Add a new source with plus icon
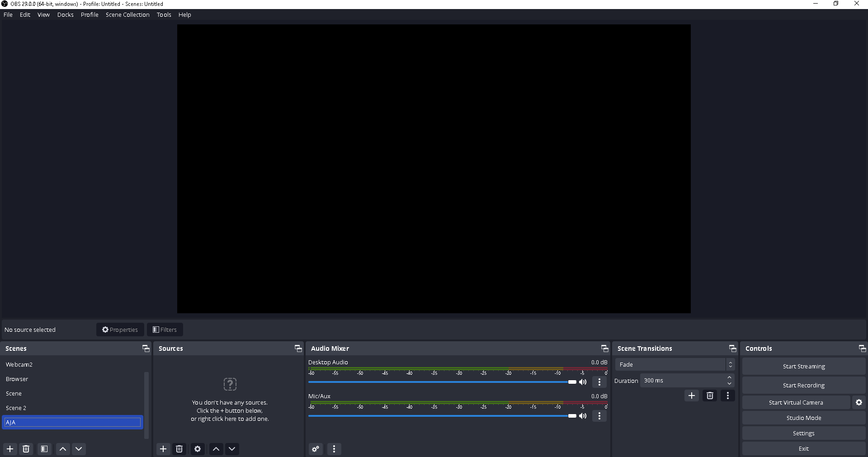Image resolution: width=868 pixels, height=457 pixels. pyautogui.click(x=163, y=449)
